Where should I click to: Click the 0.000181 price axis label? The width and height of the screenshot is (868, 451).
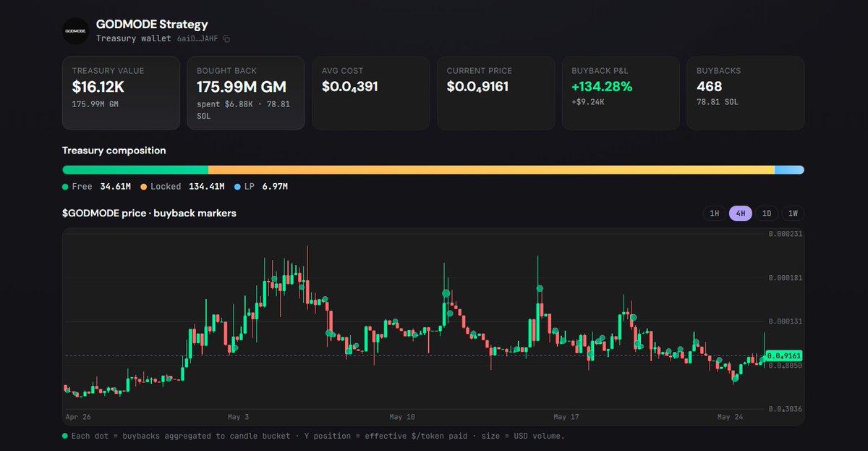(785, 278)
